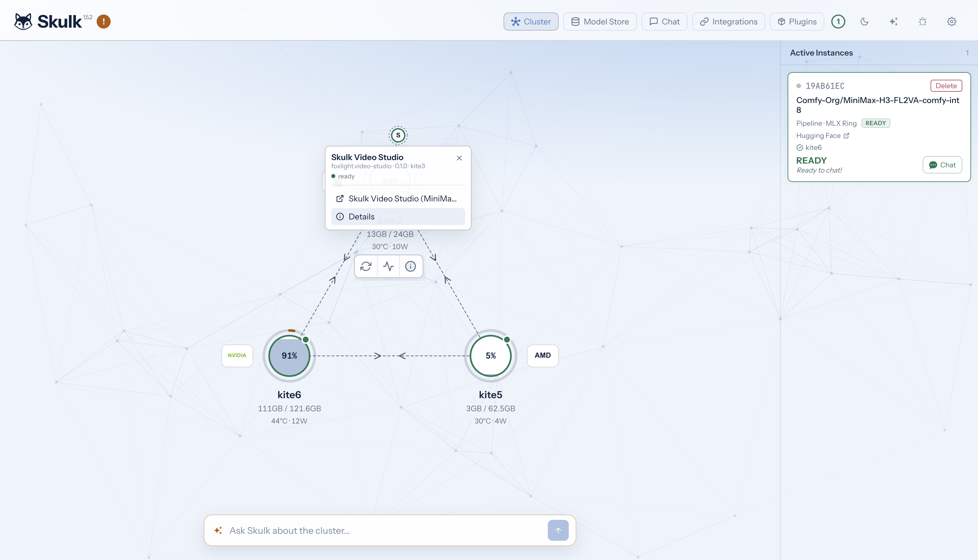Click the AMD badge next to kite5

coord(542,355)
